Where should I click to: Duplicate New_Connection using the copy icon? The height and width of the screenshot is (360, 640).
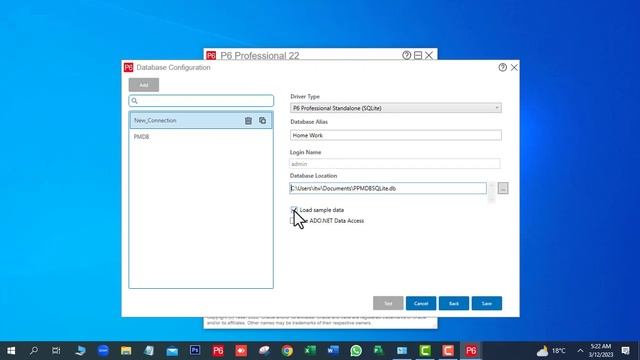(262, 120)
